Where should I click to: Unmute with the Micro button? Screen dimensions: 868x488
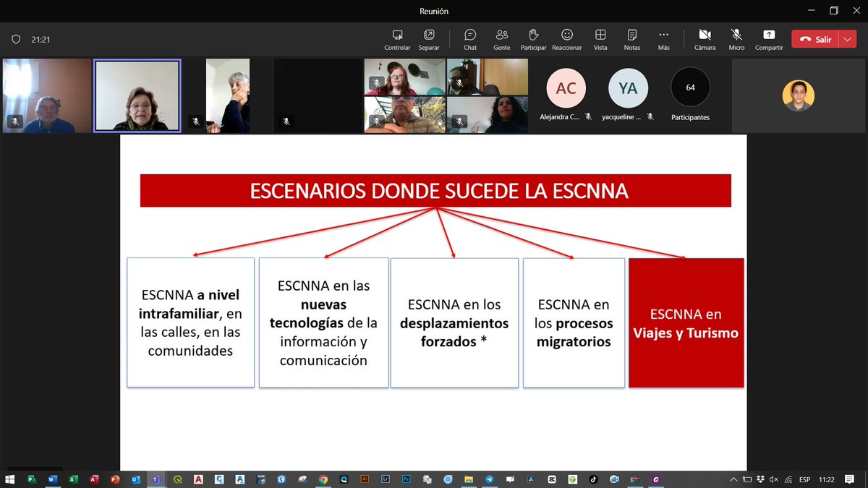(x=736, y=39)
